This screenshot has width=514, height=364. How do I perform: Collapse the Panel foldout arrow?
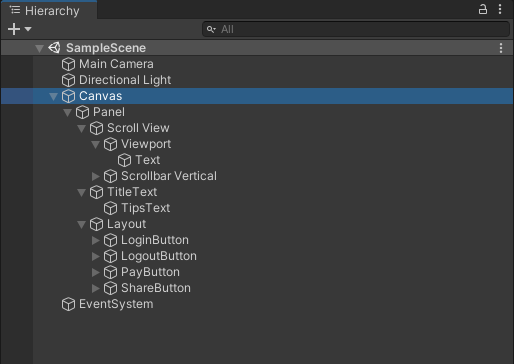[67, 113]
